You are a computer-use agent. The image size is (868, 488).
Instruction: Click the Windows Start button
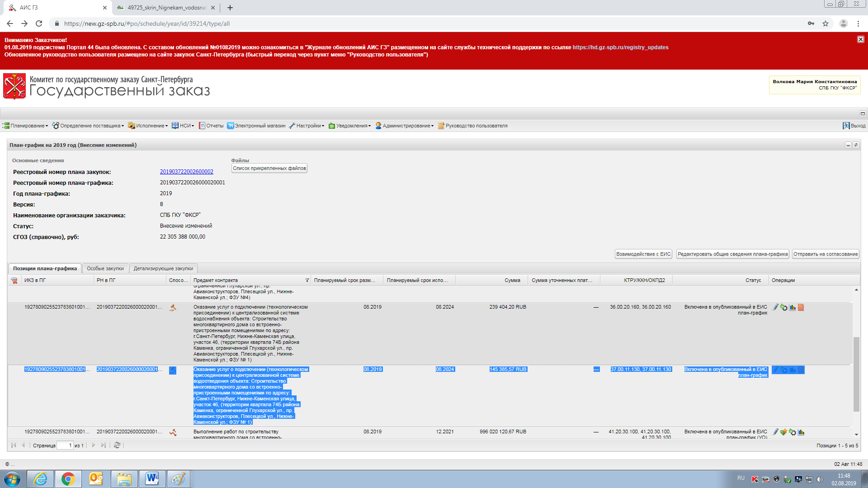click(12, 479)
